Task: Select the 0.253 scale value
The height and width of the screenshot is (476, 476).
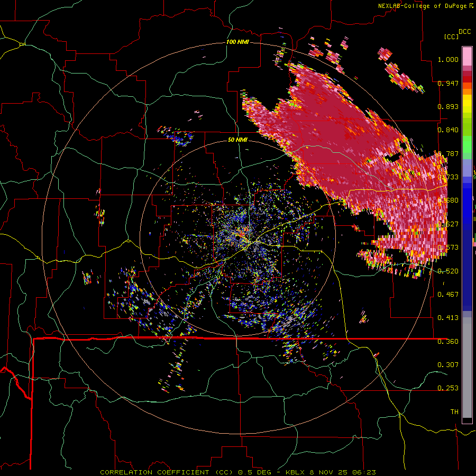Action: 448,388
